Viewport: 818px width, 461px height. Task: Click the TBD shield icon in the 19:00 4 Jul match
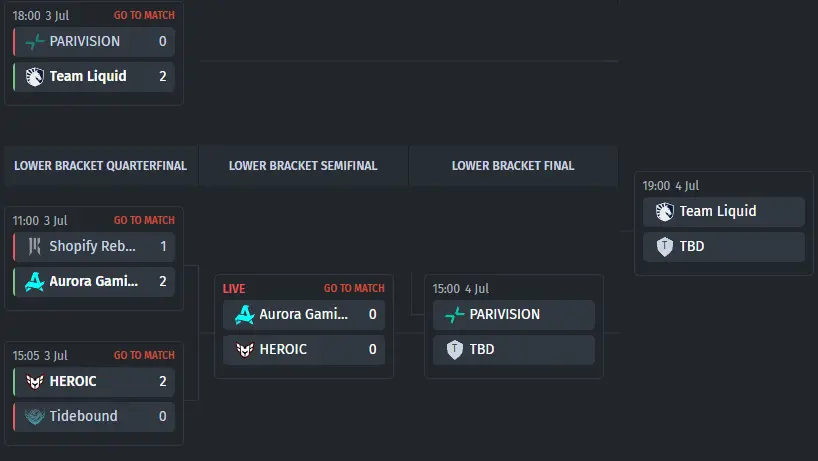point(665,247)
